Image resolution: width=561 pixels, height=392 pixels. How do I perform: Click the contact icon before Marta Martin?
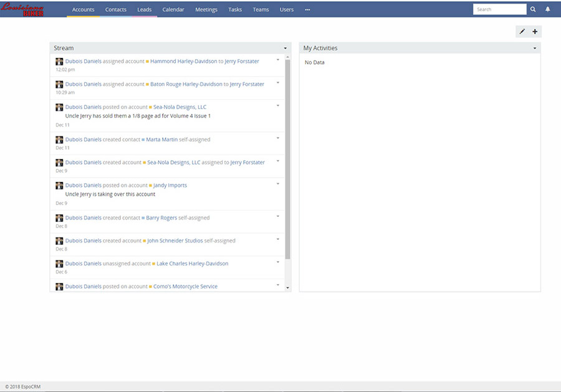[143, 140]
